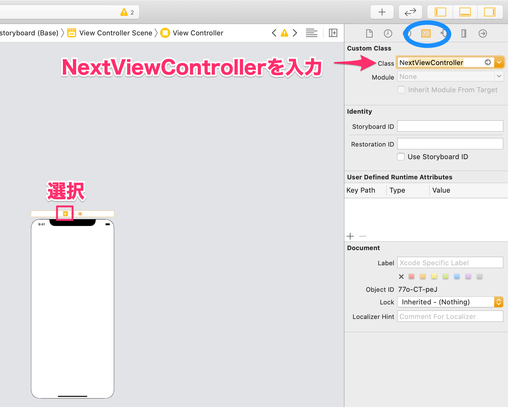
Task: Add a runtime attribute with plus
Action: click(350, 236)
